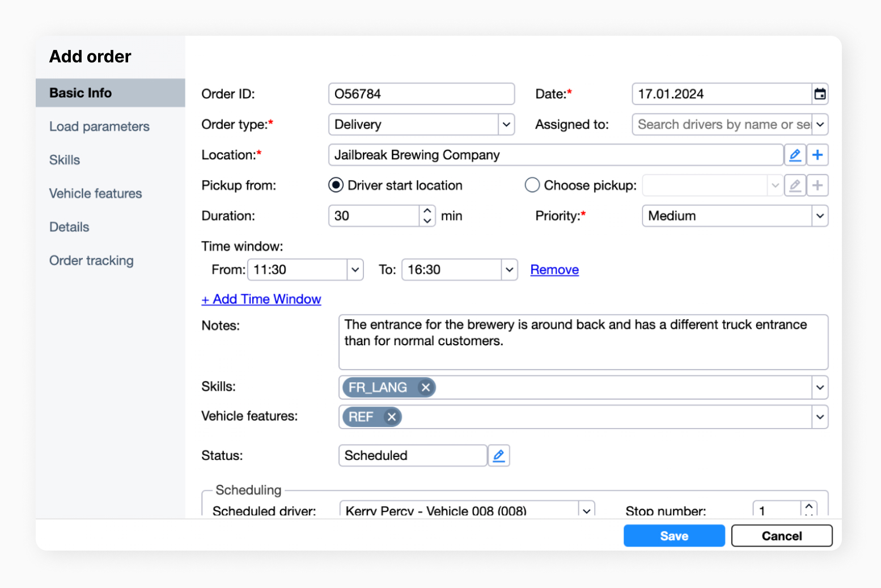Click the Add Time Window link
881x588 pixels.
(261, 299)
